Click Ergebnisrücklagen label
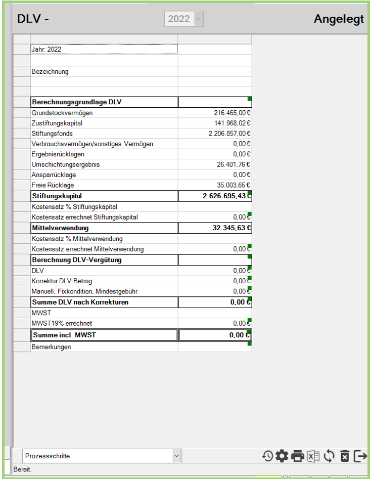371x479 pixels. 58,154
